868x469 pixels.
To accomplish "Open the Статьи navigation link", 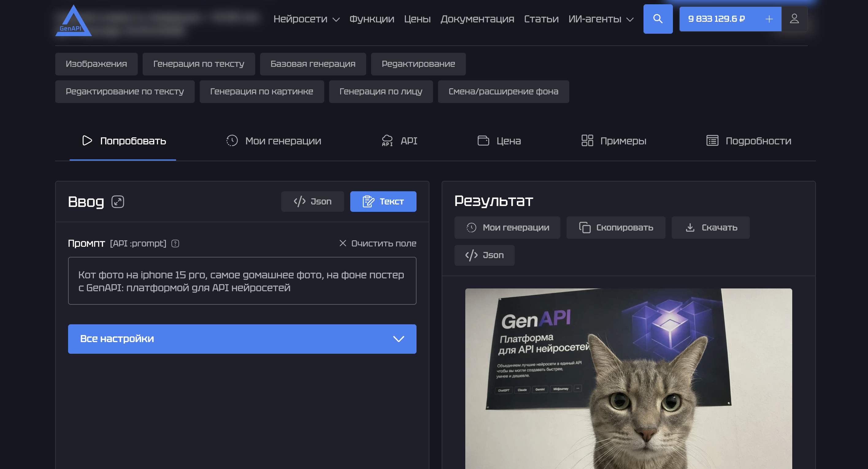I will (x=541, y=19).
